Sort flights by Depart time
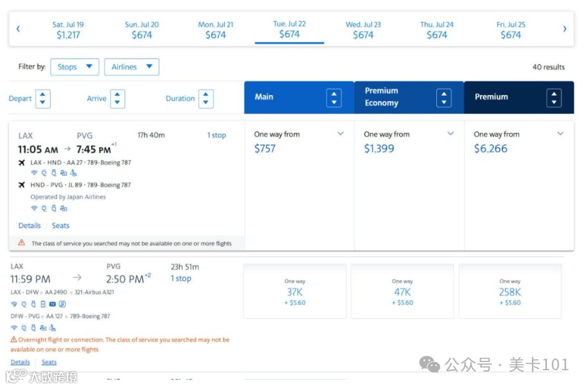The width and height of the screenshot is (588, 388). pyautogui.click(x=43, y=99)
